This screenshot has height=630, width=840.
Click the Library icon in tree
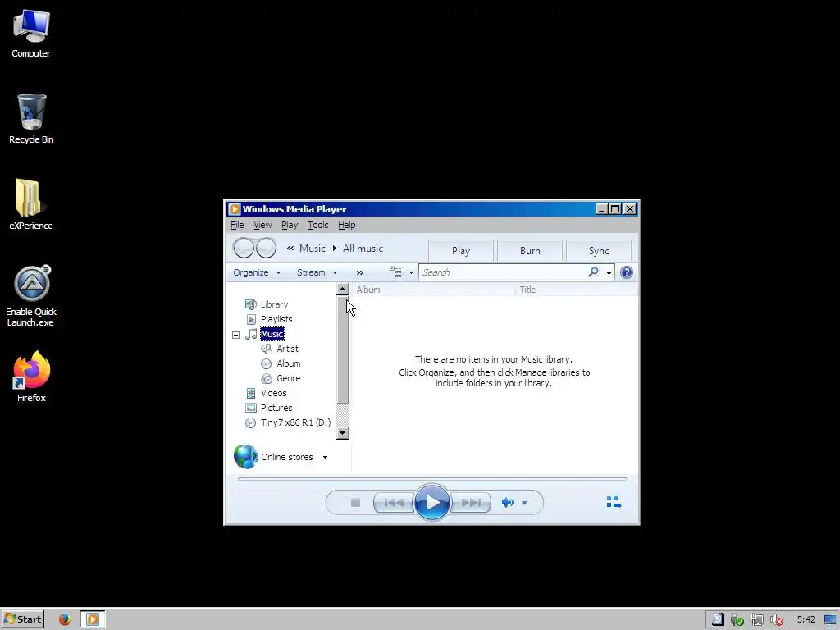pyautogui.click(x=251, y=304)
